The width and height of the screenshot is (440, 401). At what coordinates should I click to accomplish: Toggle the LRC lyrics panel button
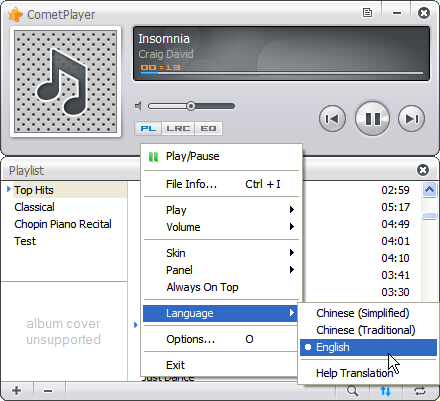pyautogui.click(x=178, y=128)
